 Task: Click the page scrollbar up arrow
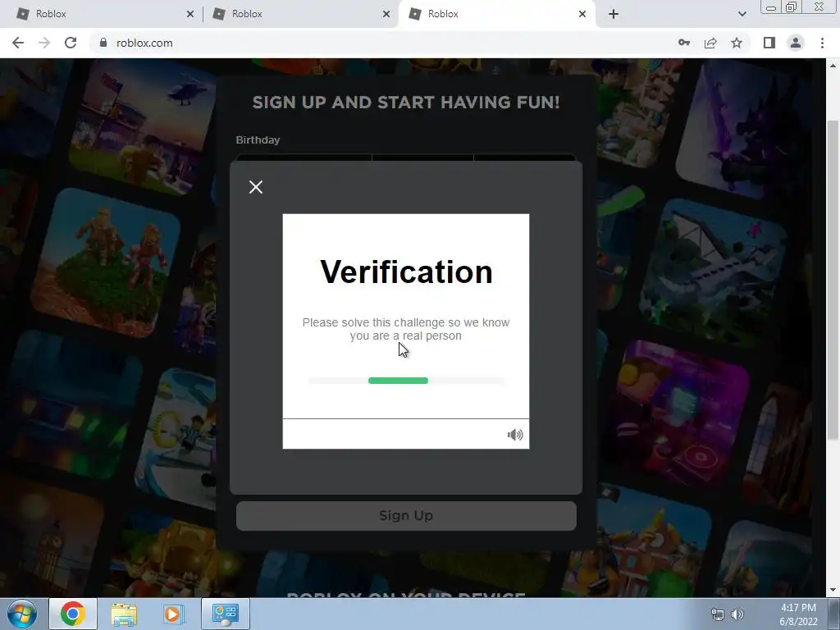coord(833,66)
